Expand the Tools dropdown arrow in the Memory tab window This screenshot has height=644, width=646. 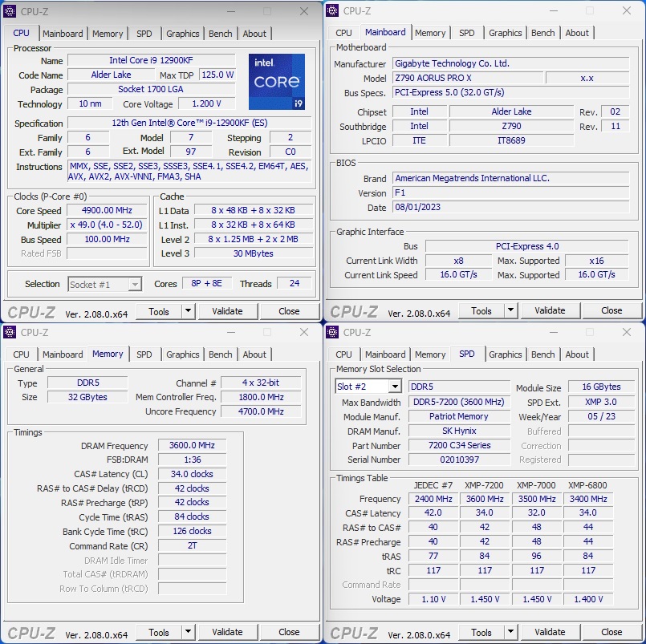pos(189,632)
